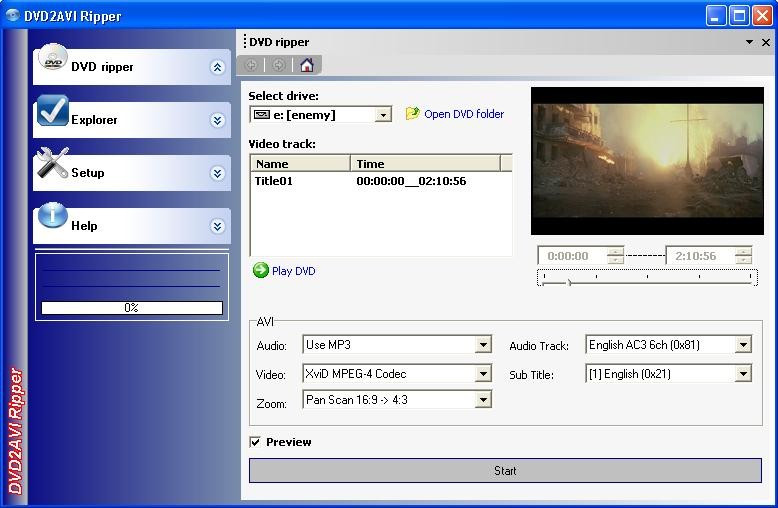
Task: Decrease the start time with down spinner
Action: click(x=615, y=260)
